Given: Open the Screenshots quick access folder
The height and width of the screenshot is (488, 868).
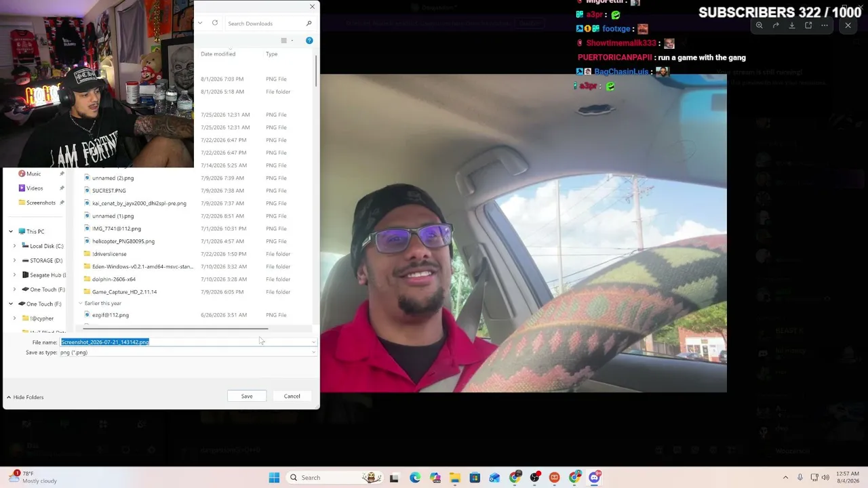Looking at the screenshot, I should 41,203.
